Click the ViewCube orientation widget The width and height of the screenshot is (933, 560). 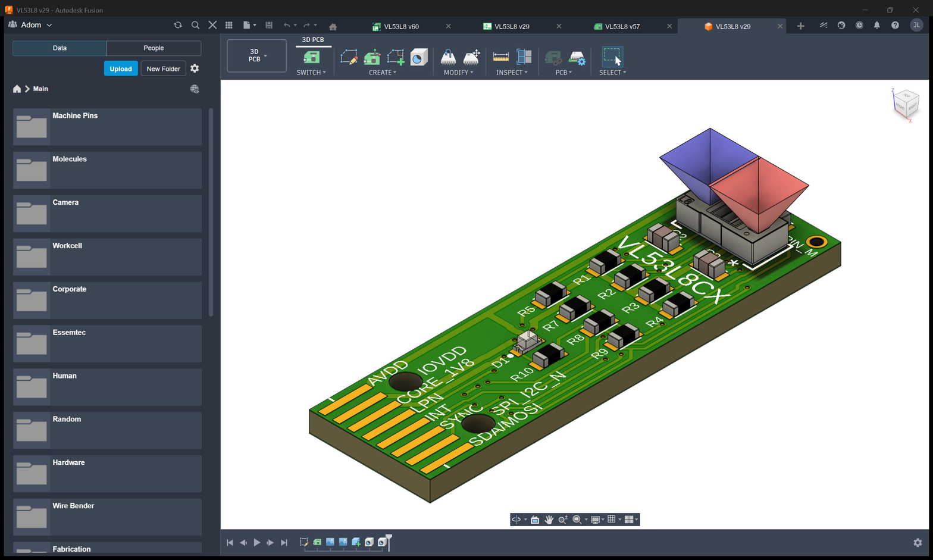coord(906,105)
